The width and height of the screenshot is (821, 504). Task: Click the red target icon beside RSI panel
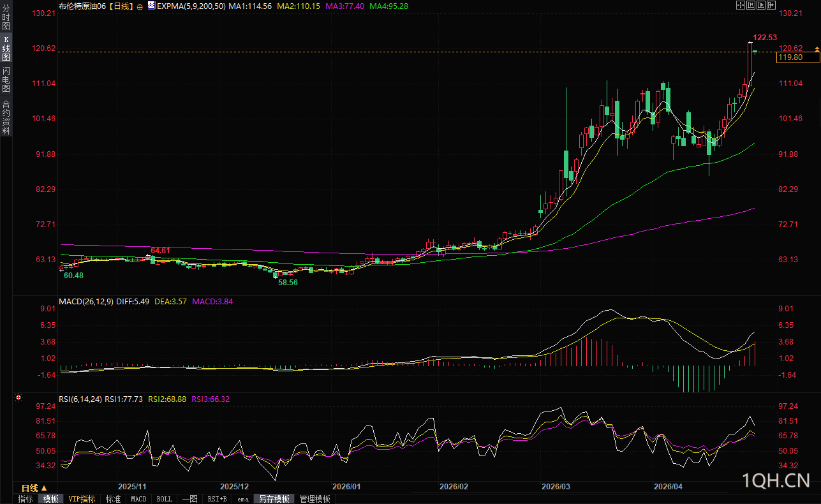[18, 397]
